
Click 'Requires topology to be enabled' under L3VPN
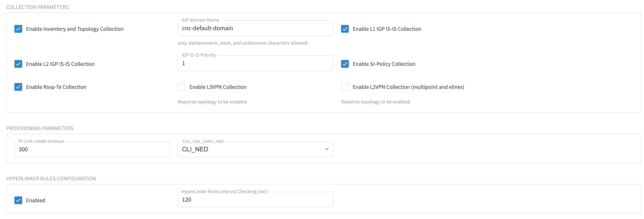click(x=212, y=102)
